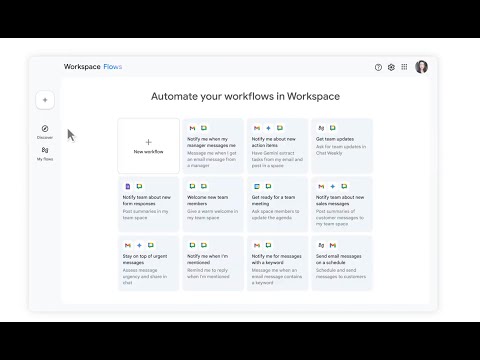The width and height of the screenshot is (480, 360).
Task: Click Chat icon on Get team updates card
Action: pyautogui.click(x=333, y=128)
